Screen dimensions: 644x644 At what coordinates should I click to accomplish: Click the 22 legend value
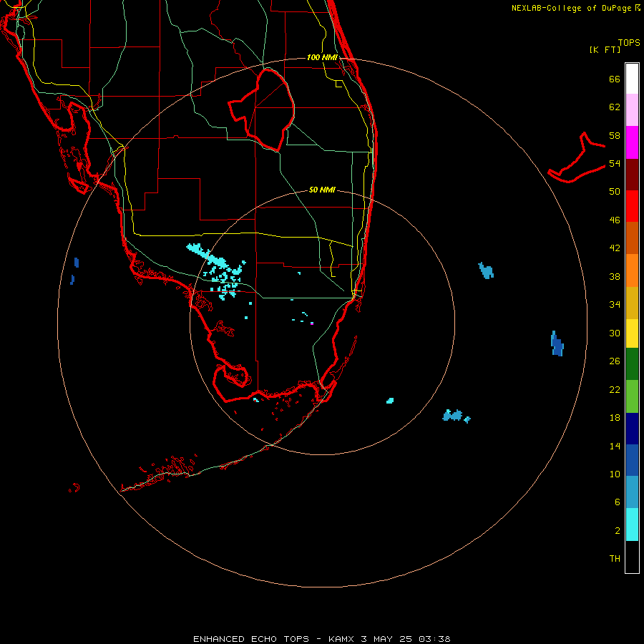tap(615, 389)
